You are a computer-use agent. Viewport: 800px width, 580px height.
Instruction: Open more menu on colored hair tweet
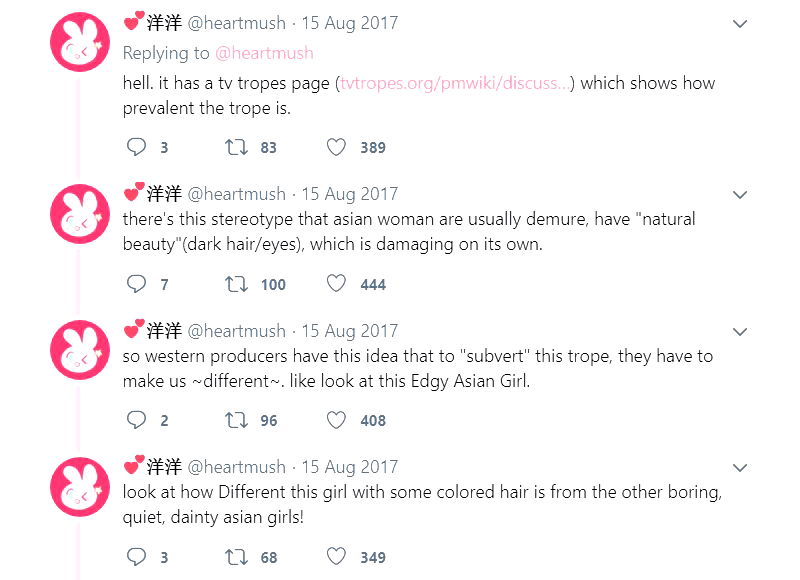tap(740, 467)
